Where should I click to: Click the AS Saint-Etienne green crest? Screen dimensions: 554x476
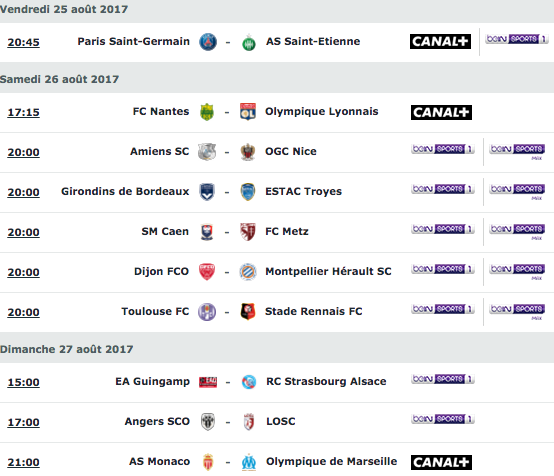(x=249, y=42)
